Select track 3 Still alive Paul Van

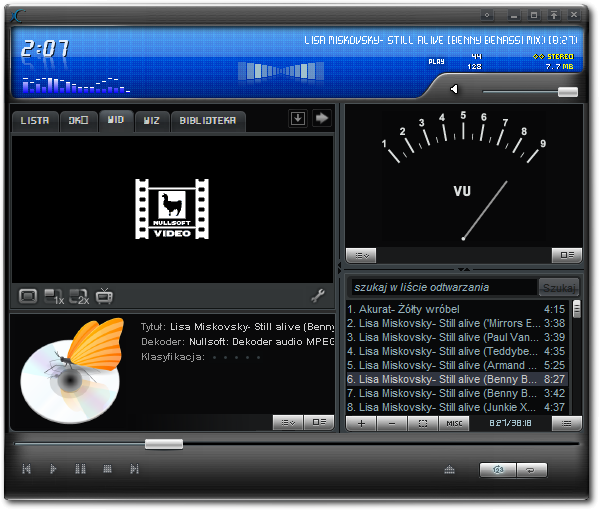457,337
